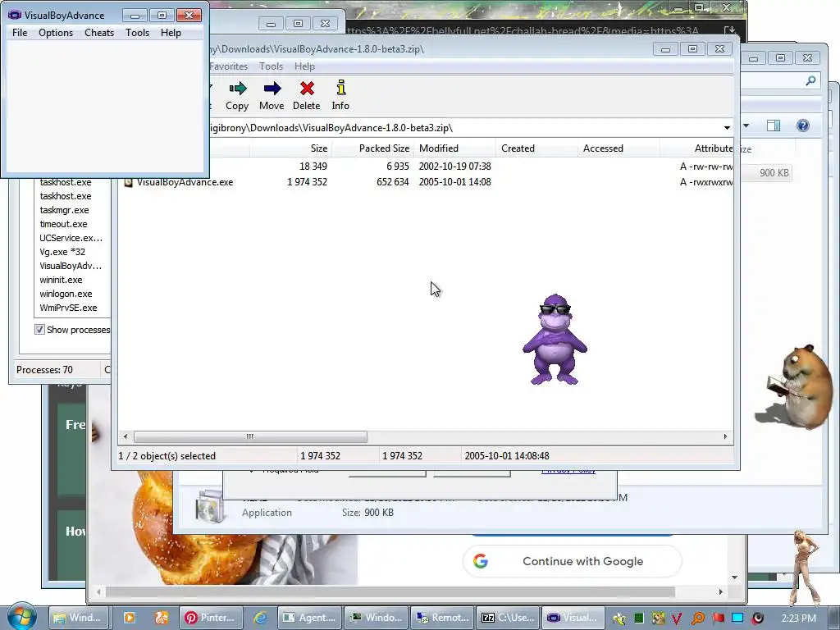This screenshot has height=630, width=840.
Task: Open the orange UC Browser taskbar icon
Action: point(162,618)
